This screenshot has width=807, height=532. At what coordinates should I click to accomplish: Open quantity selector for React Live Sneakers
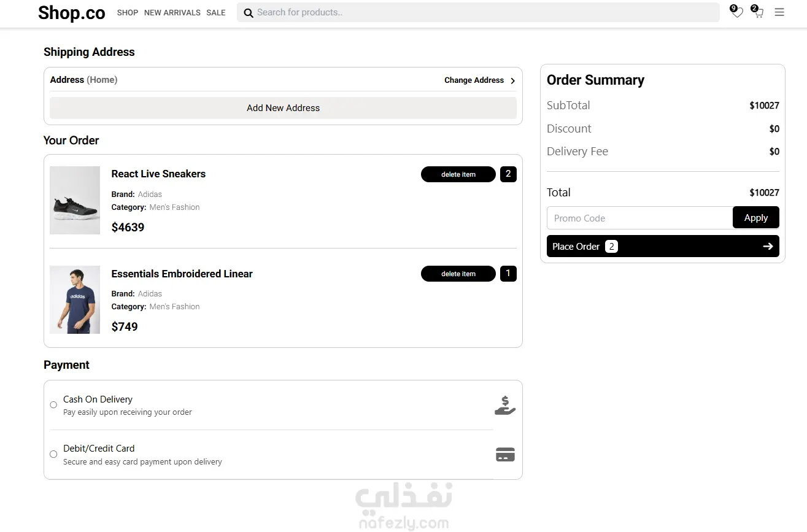tap(508, 174)
